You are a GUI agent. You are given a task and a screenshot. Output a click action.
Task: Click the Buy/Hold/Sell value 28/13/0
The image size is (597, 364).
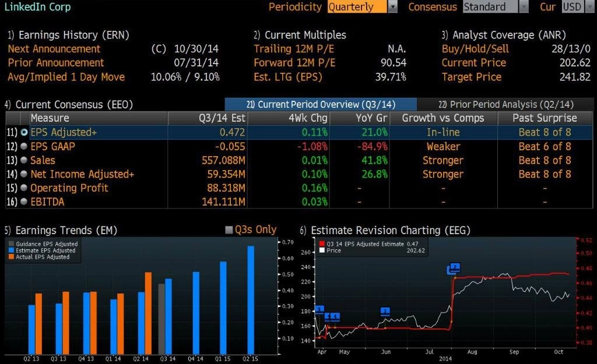[571, 49]
